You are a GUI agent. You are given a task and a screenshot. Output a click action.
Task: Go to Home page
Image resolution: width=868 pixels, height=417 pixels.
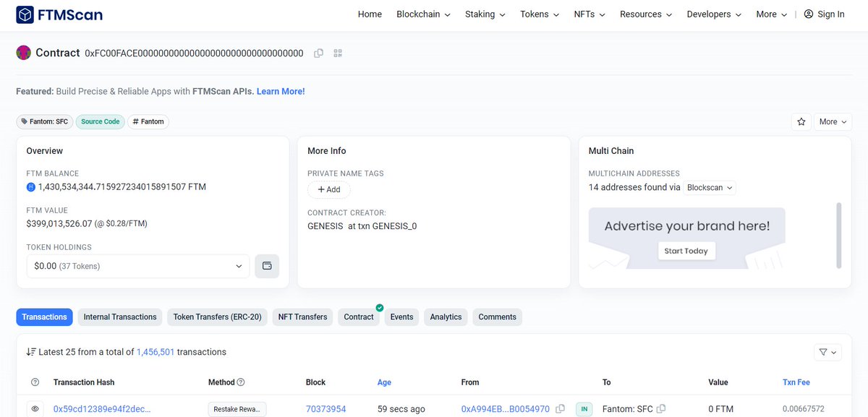coord(370,14)
